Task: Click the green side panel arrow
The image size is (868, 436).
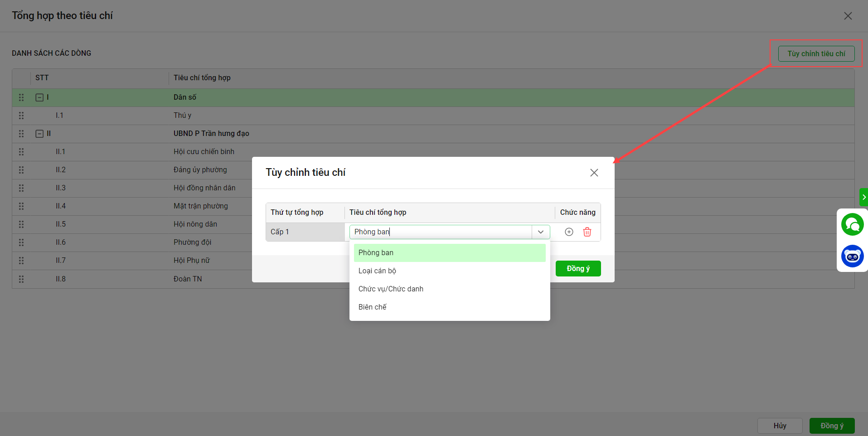Action: pos(863,197)
